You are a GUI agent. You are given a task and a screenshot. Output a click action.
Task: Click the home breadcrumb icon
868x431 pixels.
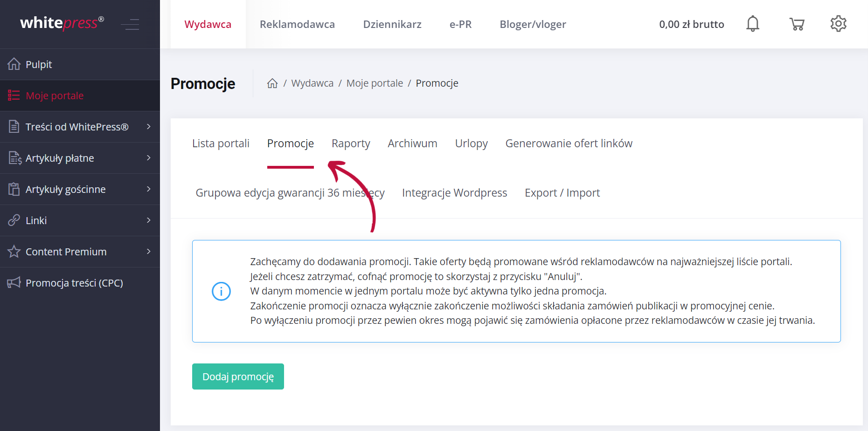pos(272,83)
